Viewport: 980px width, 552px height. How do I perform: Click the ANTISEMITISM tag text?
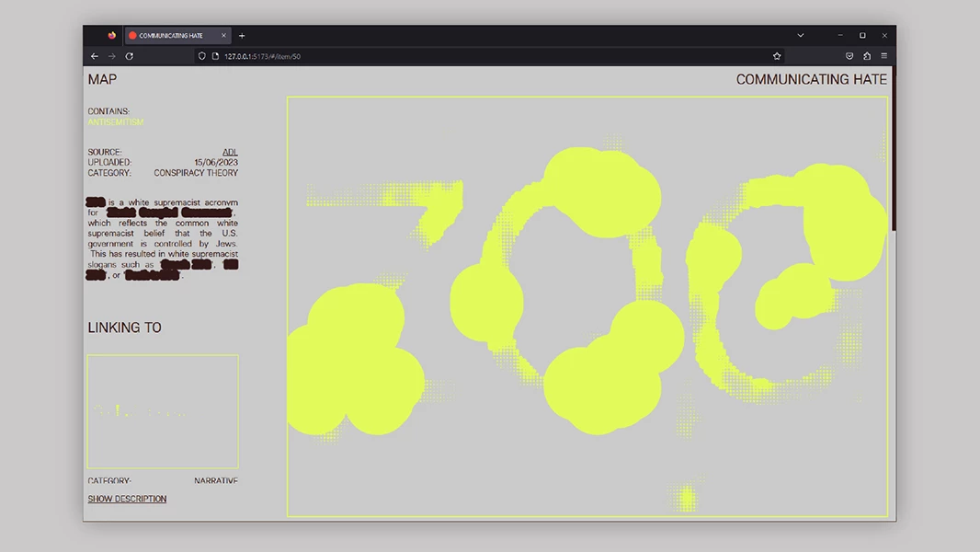pos(116,122)
